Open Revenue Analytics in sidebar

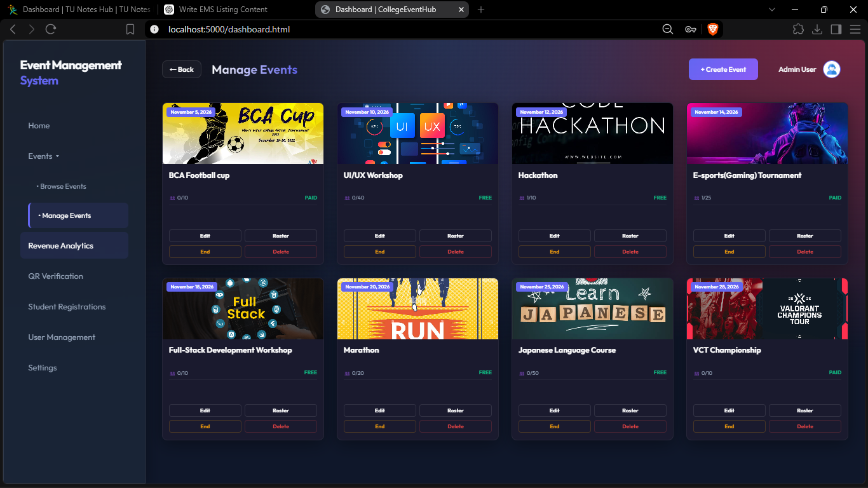(x=74, y=246)
